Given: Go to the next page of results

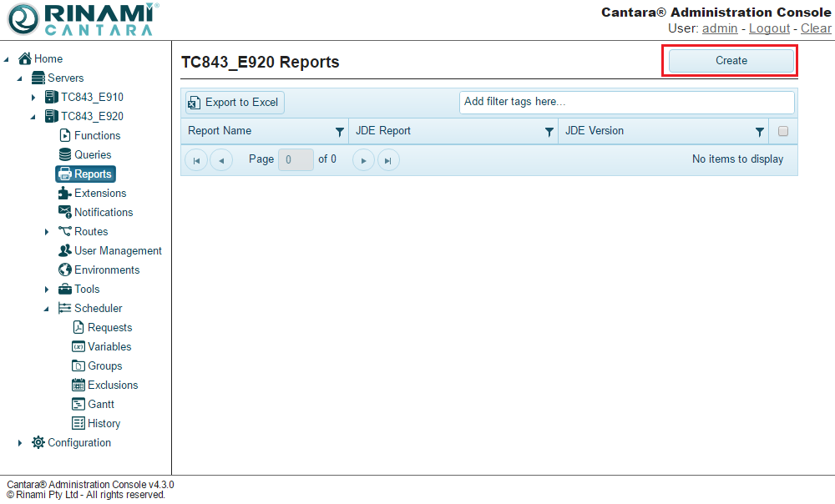Looking at the screenshot, I should (x=363, y=160).
